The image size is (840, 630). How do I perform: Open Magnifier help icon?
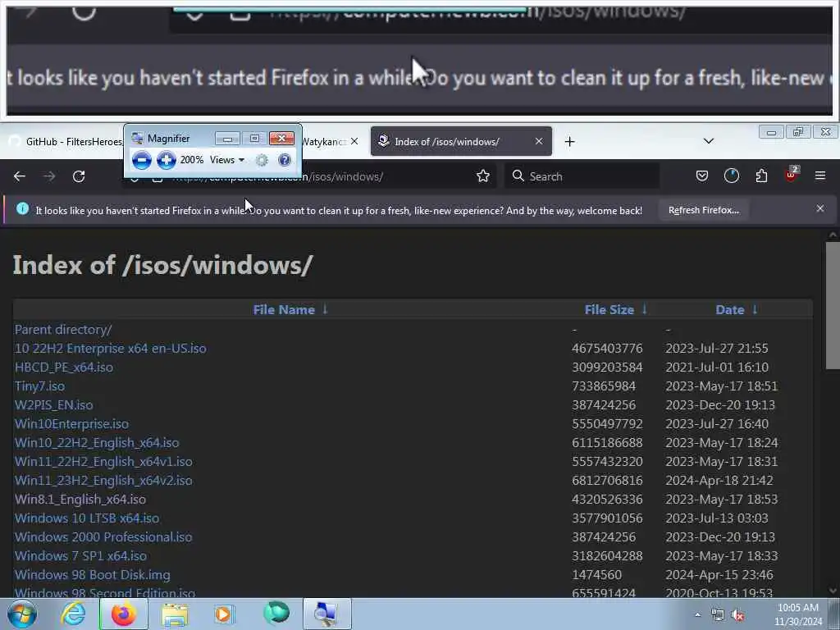[x=285, y=160]
